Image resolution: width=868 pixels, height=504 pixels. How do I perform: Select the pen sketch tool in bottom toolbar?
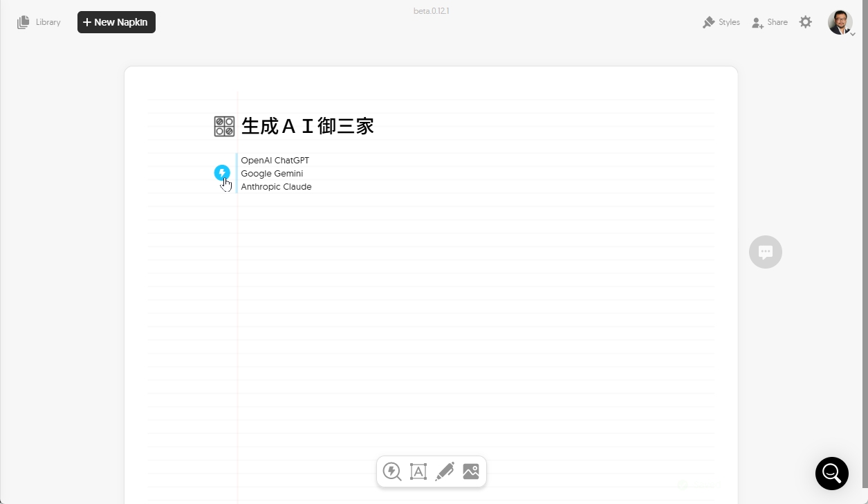pyautogui.click(x=445, y=471)
